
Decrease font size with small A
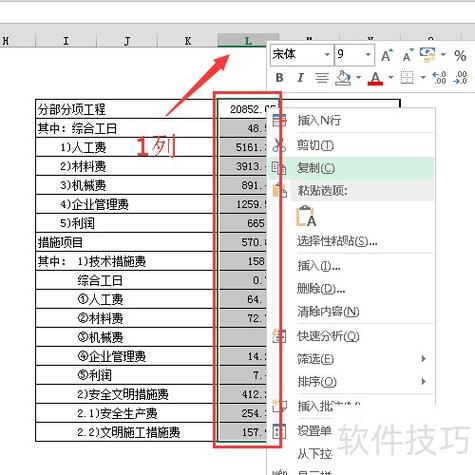click(408, 56)
